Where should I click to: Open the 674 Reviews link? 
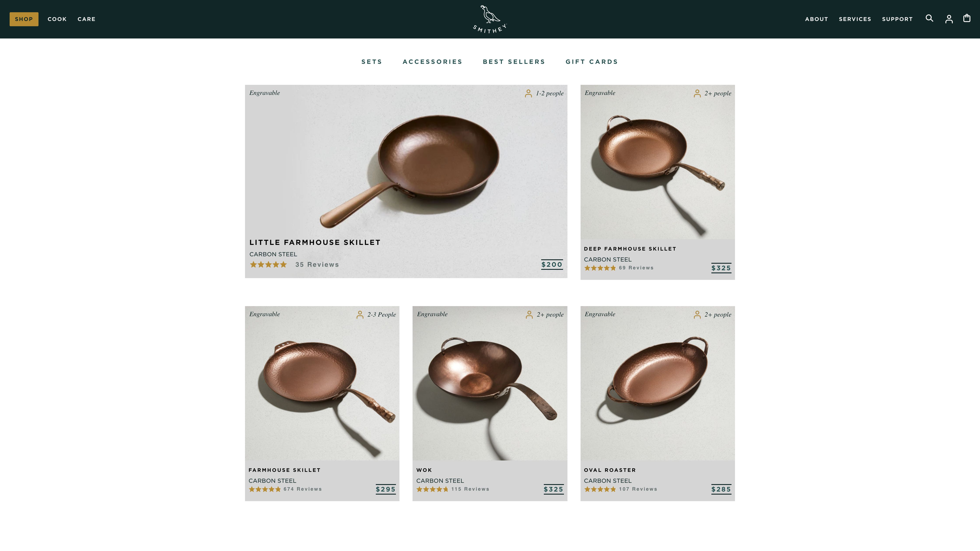tap(303, 489)
